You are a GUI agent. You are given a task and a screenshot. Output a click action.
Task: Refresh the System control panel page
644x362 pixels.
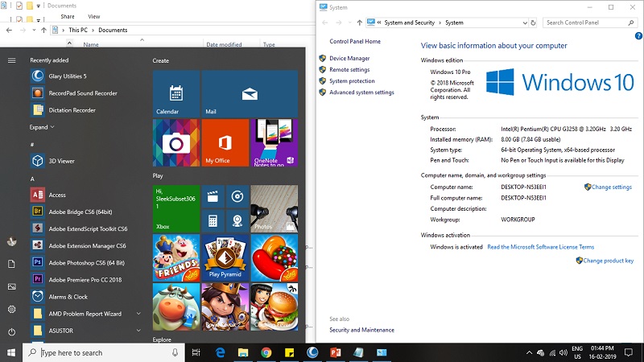[x=533, y=23]
